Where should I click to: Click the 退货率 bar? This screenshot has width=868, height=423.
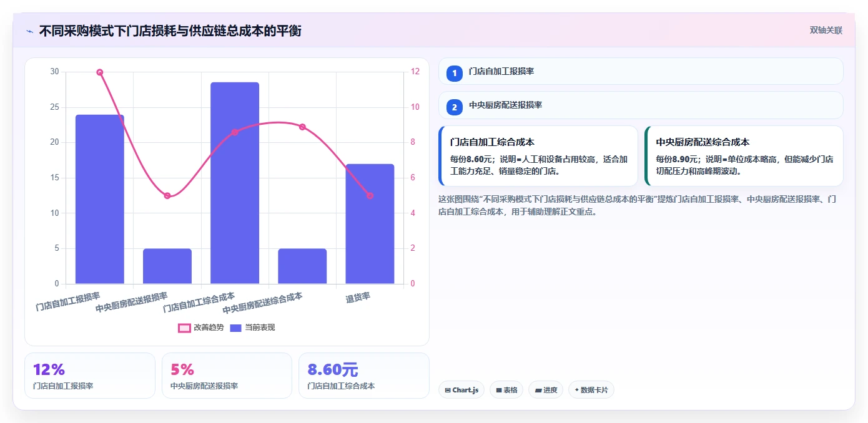[370, 224]
